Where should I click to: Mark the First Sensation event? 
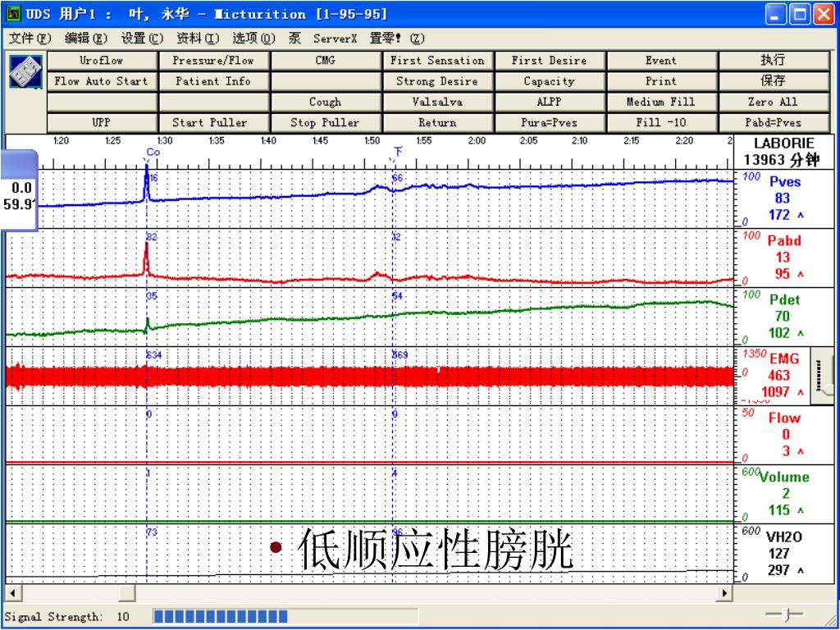438,61
